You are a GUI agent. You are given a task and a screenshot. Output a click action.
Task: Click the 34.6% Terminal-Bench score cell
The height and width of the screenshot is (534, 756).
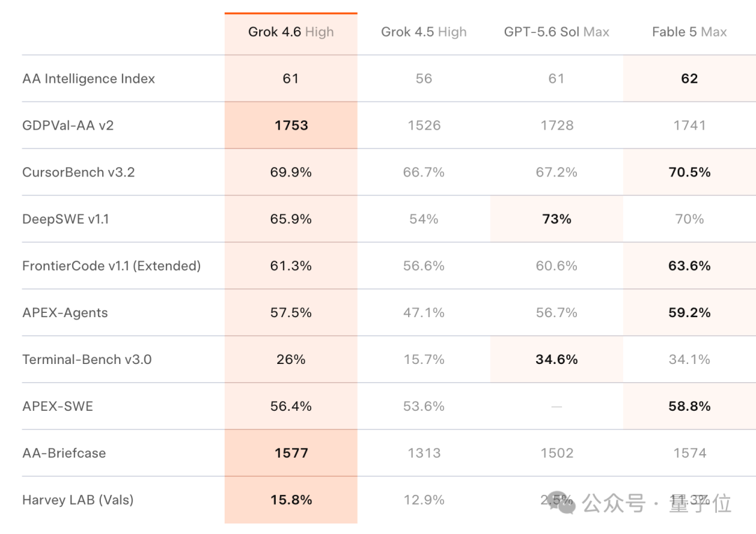point(556,360)
